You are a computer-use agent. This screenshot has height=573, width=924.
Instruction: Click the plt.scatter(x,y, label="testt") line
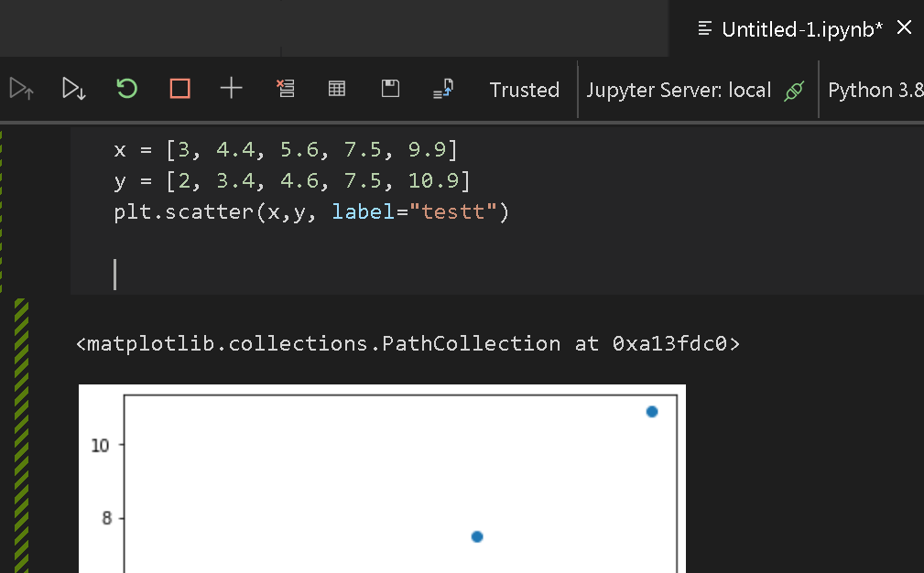[311, 212]
